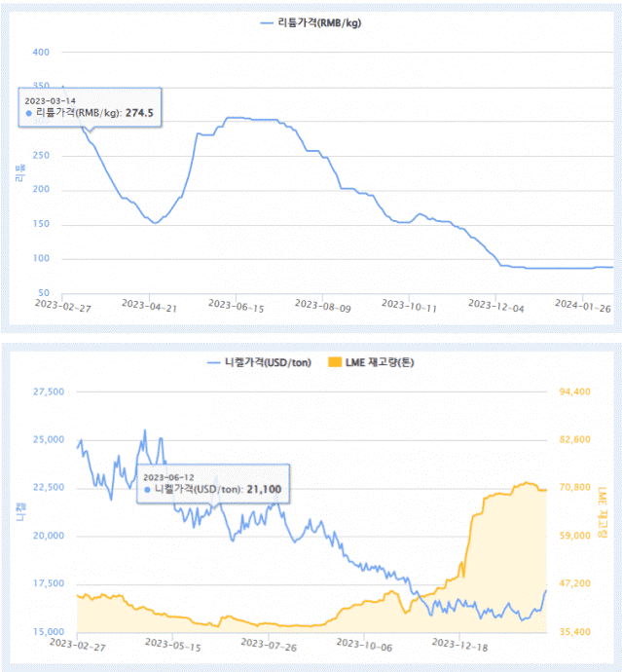Click the 2023-07-26 nickel x-axis label

point(269,645)
